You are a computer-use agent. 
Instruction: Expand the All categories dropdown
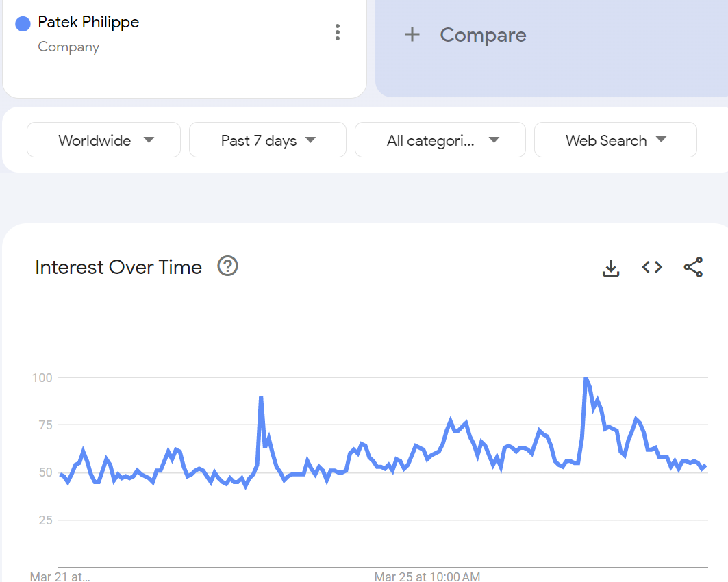[x=440, y=140]
